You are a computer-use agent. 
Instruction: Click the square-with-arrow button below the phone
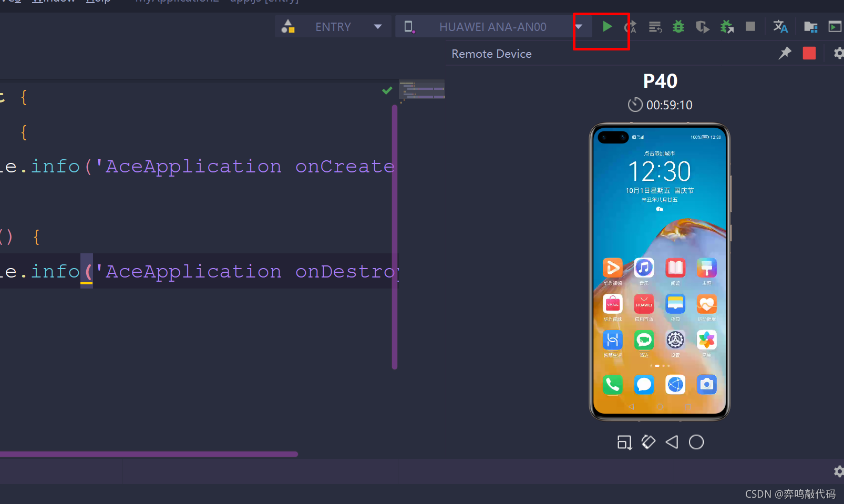(624, 443)
